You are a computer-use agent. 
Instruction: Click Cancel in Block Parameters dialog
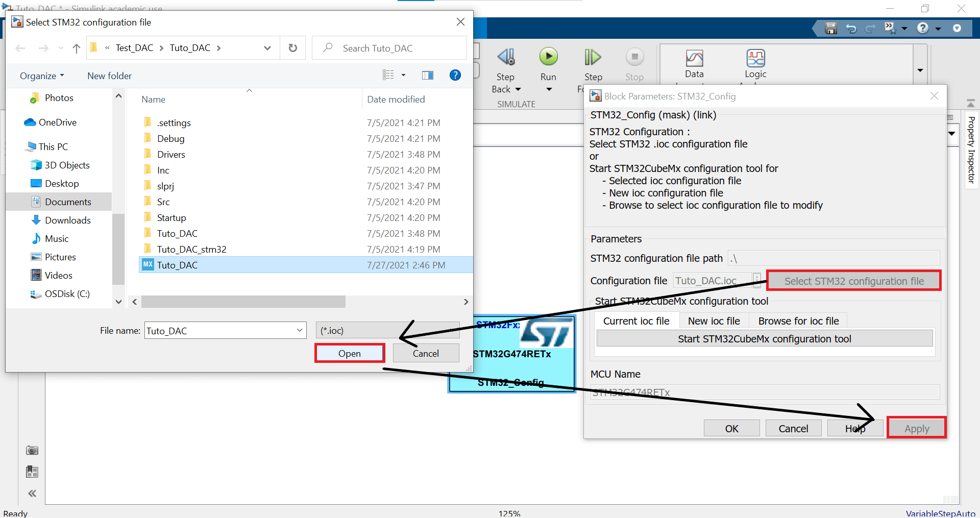point(793,429)
